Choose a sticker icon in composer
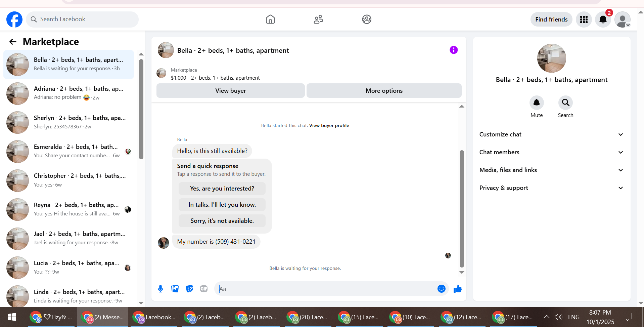This screenshot has height=327, width=644. pos(189,289)
